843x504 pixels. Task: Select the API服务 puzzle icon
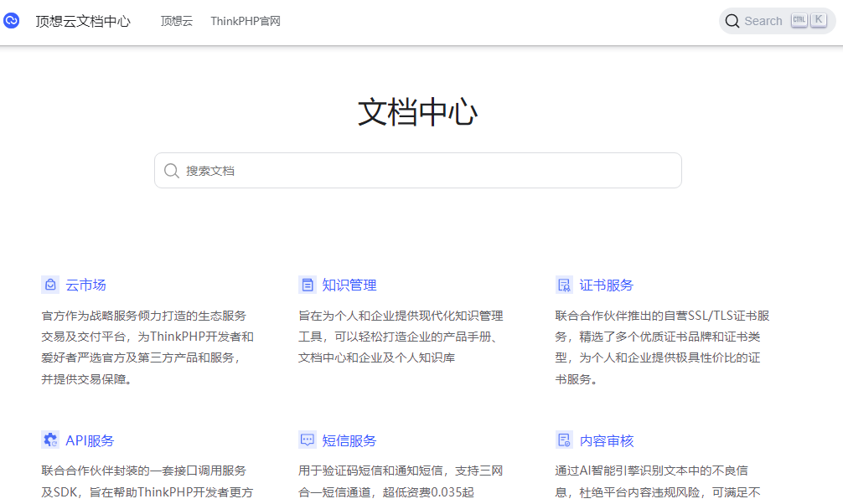tap(50, 440)
